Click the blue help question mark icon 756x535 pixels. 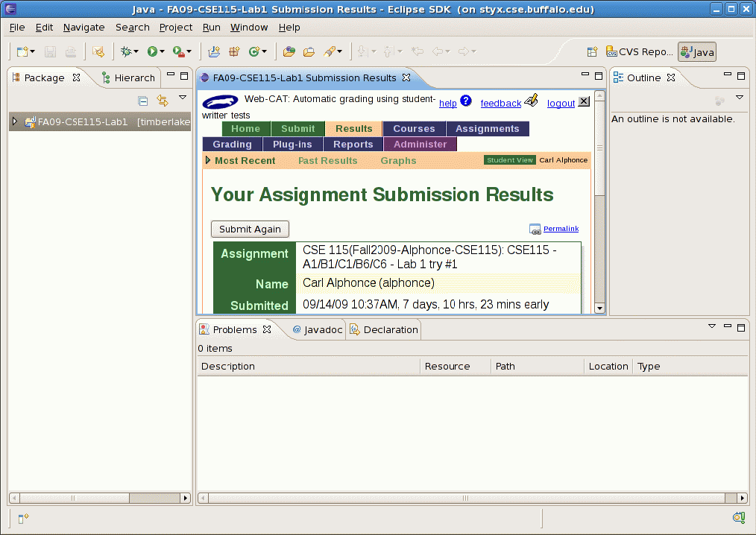[466, 101]
